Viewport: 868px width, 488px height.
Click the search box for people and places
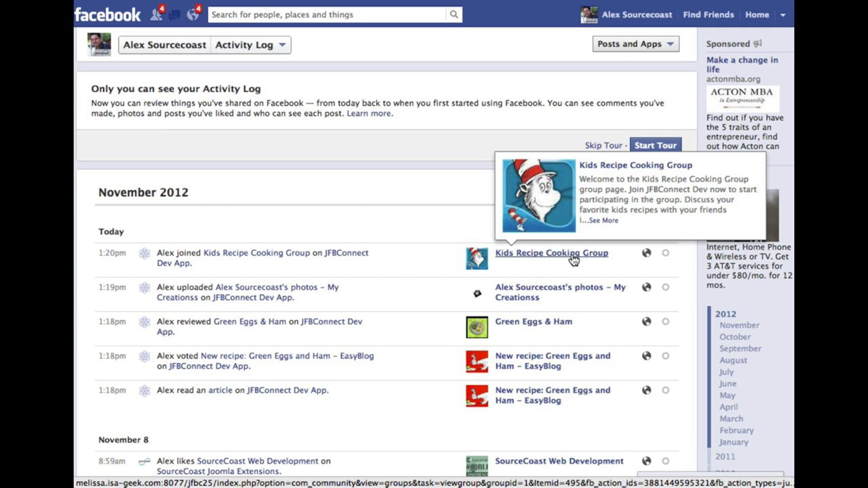(327, 14)
